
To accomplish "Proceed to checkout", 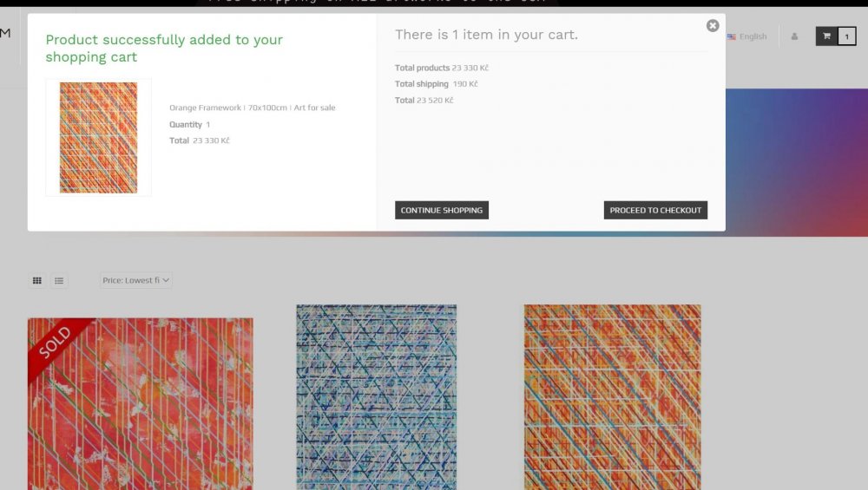I will [x=655, y=210].
